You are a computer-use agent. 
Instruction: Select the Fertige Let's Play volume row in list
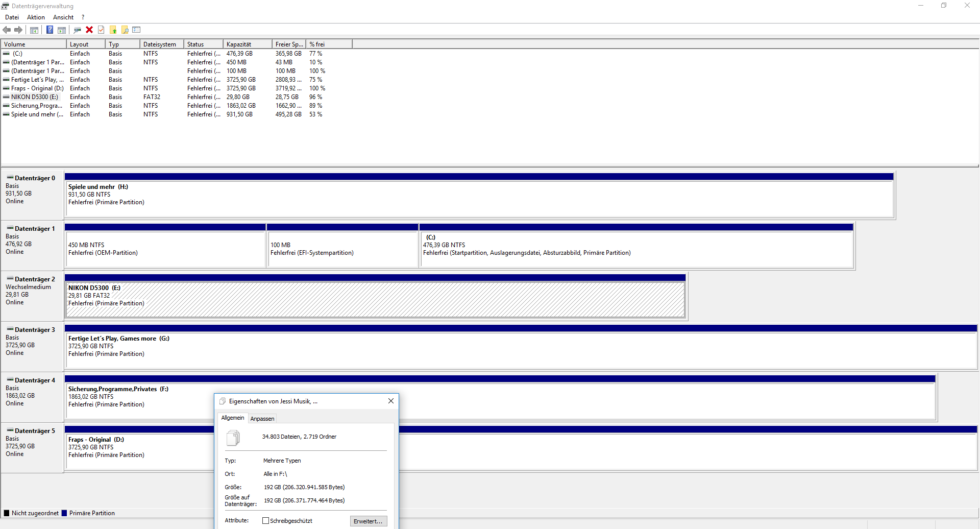pos(177,80)
